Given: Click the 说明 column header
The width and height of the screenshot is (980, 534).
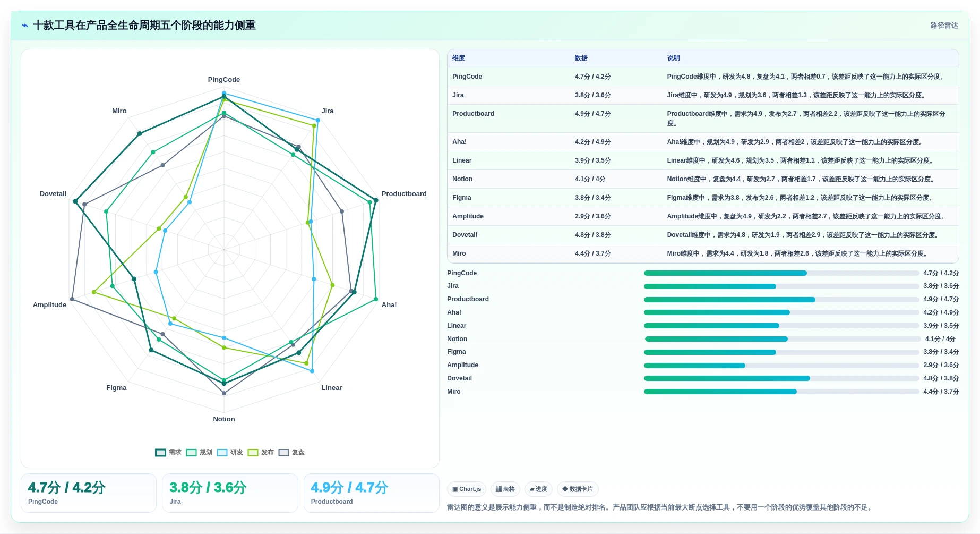Looking at the screenshot, I should 674,58.
